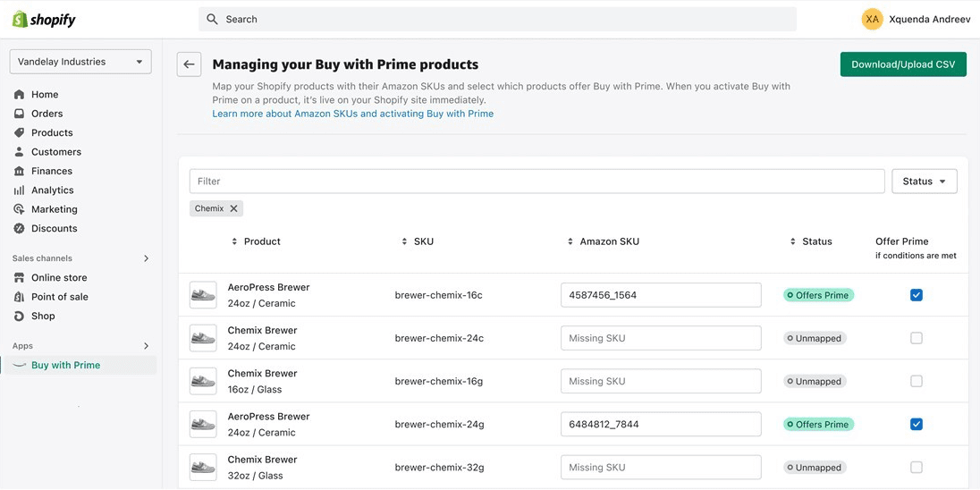Sort by Product column arrows
This screenshot has width=980, height=490.
[234, 241]
